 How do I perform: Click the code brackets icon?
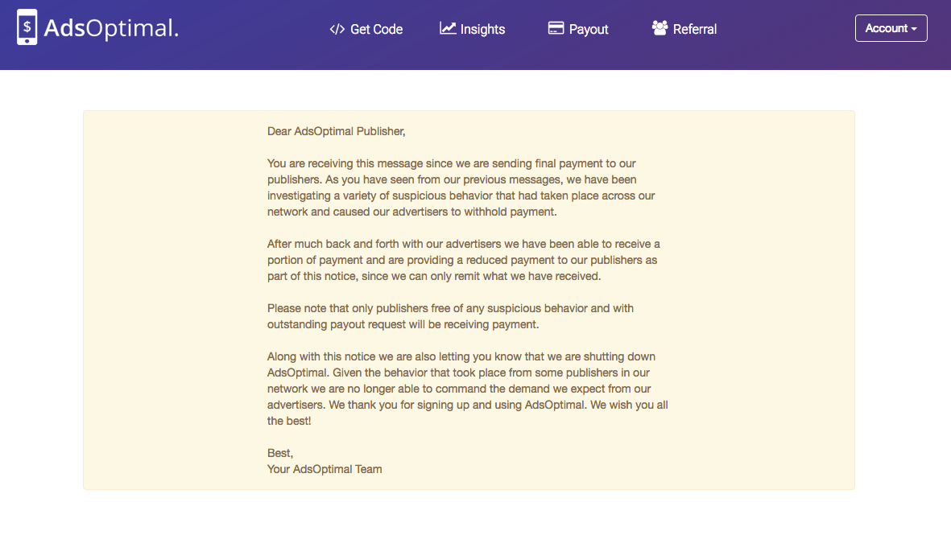pyautogui.click(x=337, y=30)
